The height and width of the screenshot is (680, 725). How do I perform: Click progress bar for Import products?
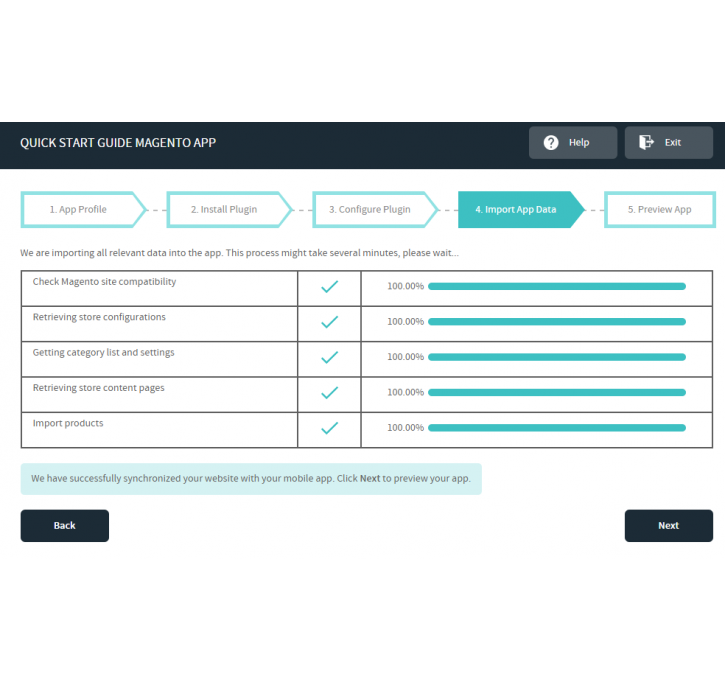pyautogui.click(x=557, y=428)
